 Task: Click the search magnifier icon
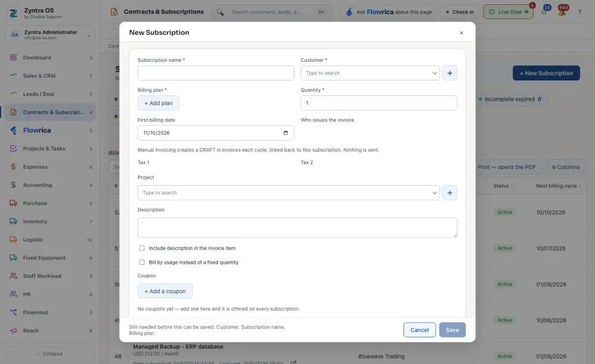220,12
